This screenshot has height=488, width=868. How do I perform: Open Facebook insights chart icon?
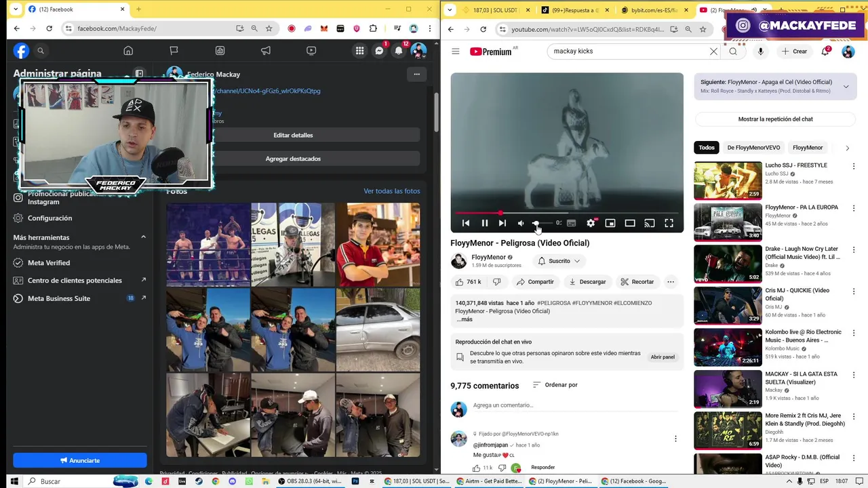pyautogui.click(x=220, y=51)
